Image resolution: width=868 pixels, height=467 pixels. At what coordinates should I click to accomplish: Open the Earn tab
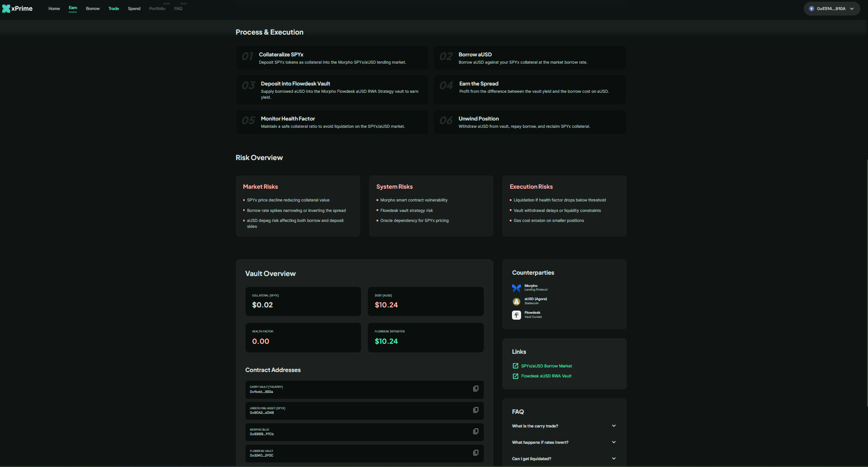(73, 8)
